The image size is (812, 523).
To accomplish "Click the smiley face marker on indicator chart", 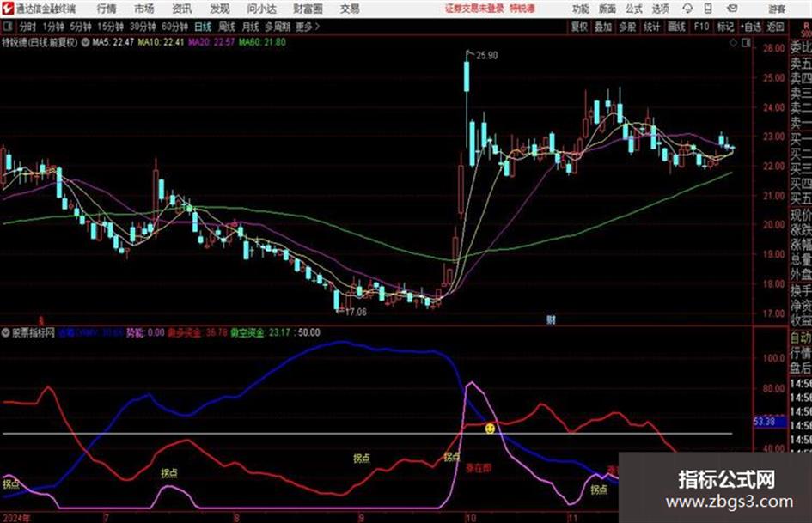I will (x=490, y=429).
